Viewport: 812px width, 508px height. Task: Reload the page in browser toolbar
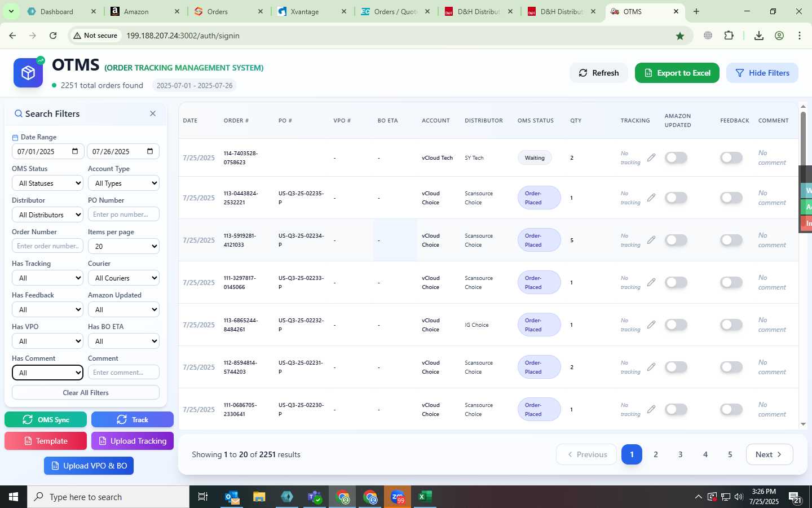pyautogui.click(x=53, y=36)
